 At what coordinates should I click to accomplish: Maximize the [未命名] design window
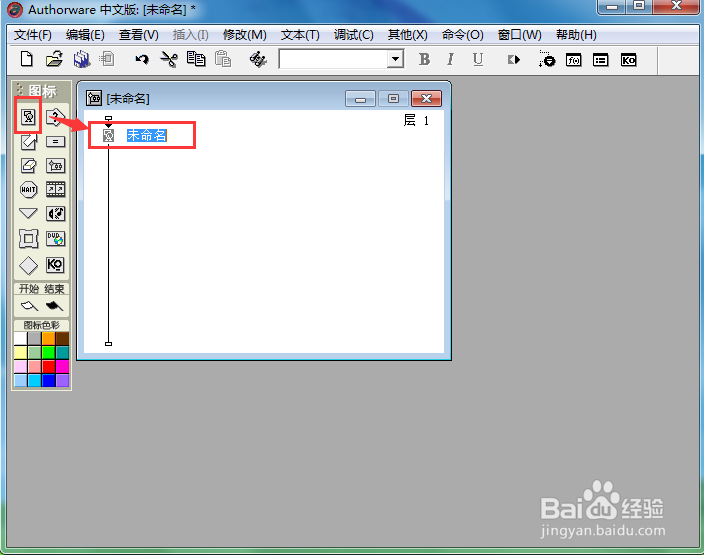[393, 98]
